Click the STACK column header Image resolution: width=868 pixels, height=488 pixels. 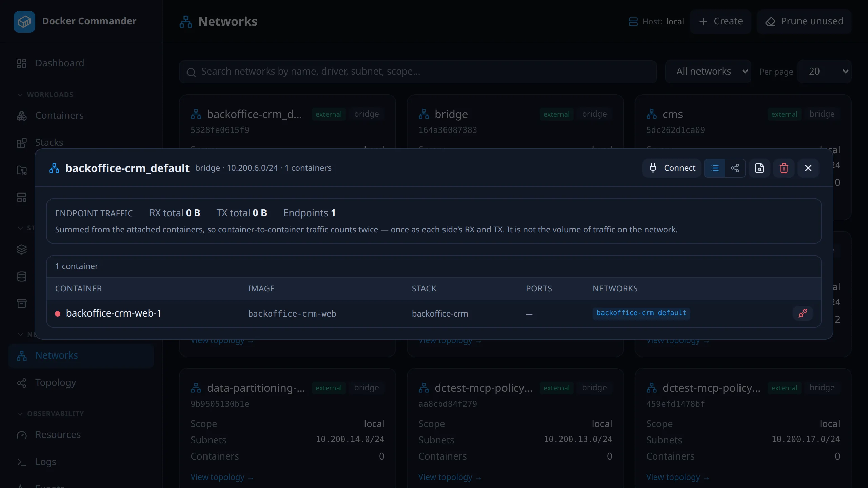click(x=424, y=289)
